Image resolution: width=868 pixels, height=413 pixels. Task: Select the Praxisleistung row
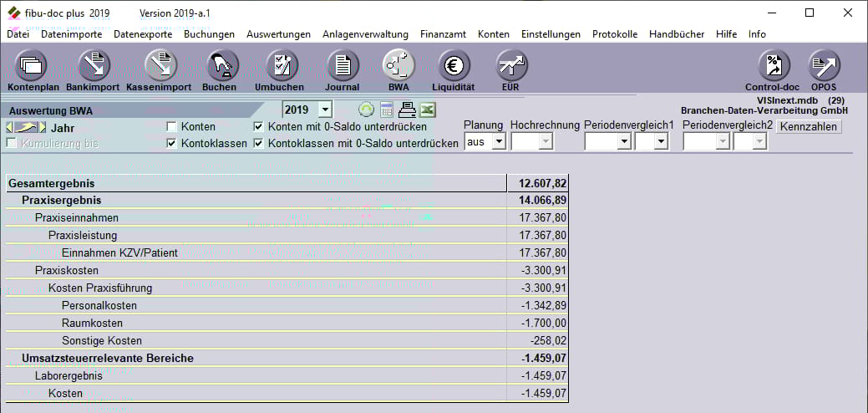[287, 235]
